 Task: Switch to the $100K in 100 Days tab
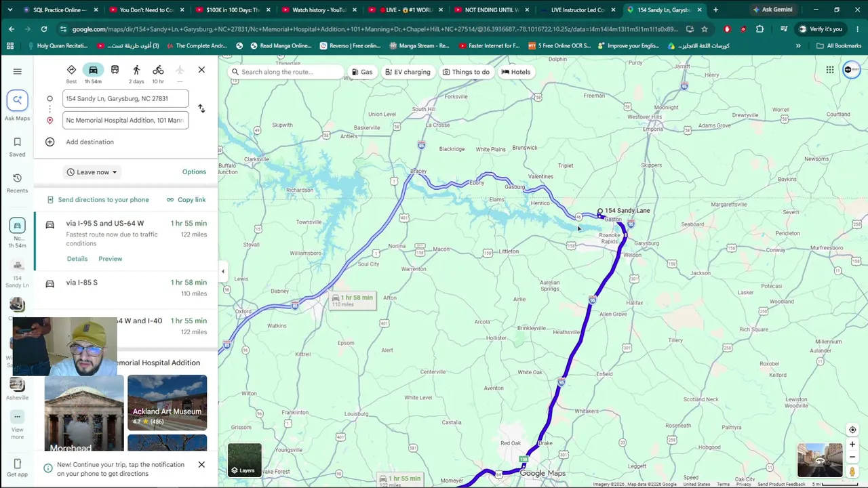pos(232,9)
